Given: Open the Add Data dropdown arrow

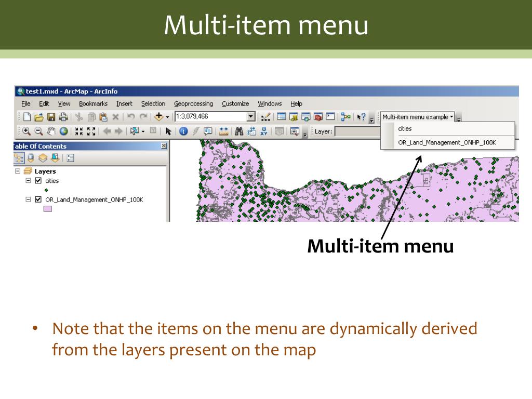Looking at the screenshot, I should [x=167, y=117].
